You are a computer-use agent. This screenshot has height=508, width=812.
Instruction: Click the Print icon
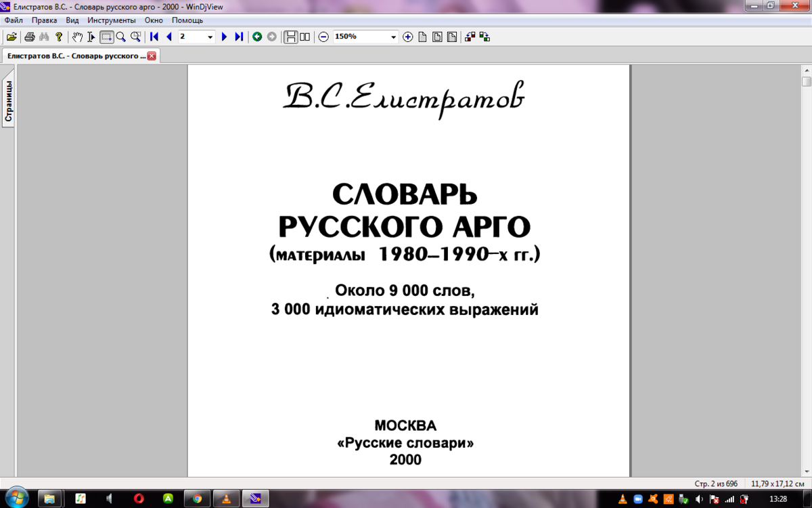[x=30, y=37]
